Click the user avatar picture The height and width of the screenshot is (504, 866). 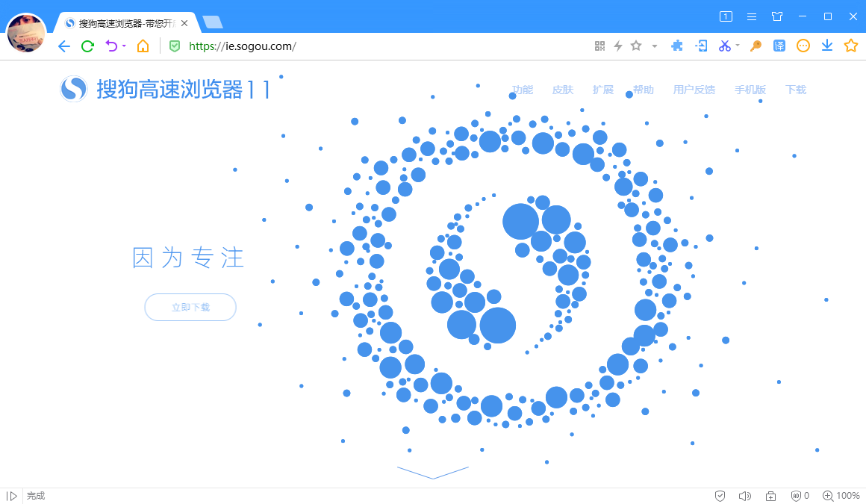(x=26, y=33)
